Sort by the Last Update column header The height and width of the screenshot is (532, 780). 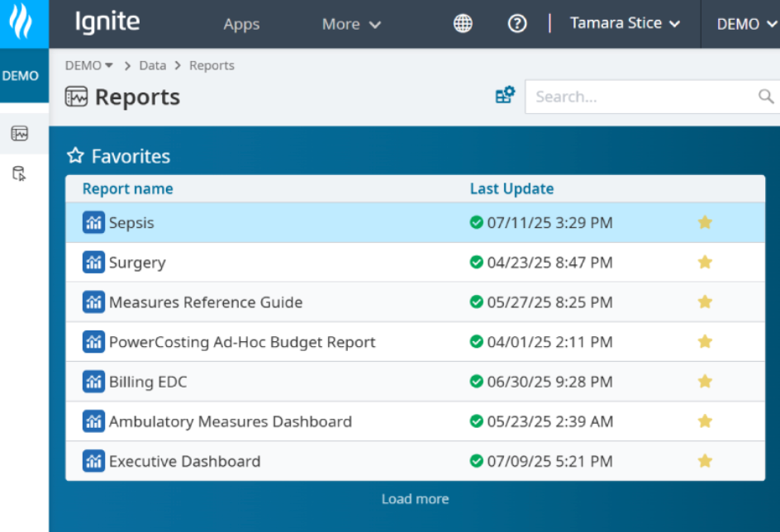click(511, 188)
